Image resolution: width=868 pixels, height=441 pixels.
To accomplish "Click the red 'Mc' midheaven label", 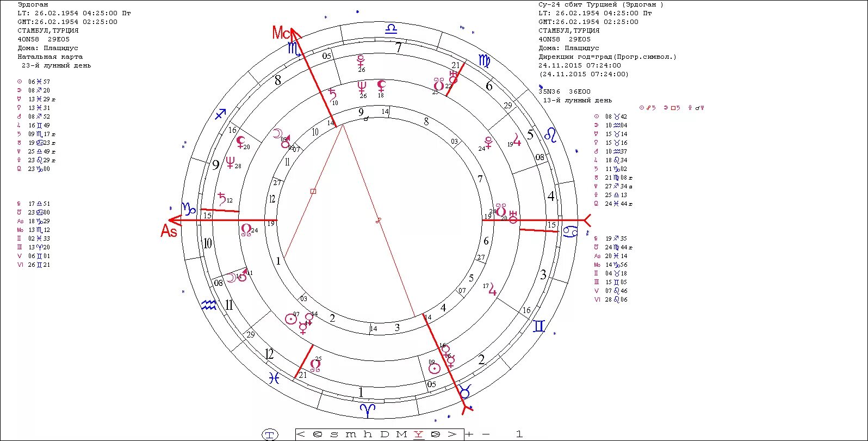I will tap(282, 33).
